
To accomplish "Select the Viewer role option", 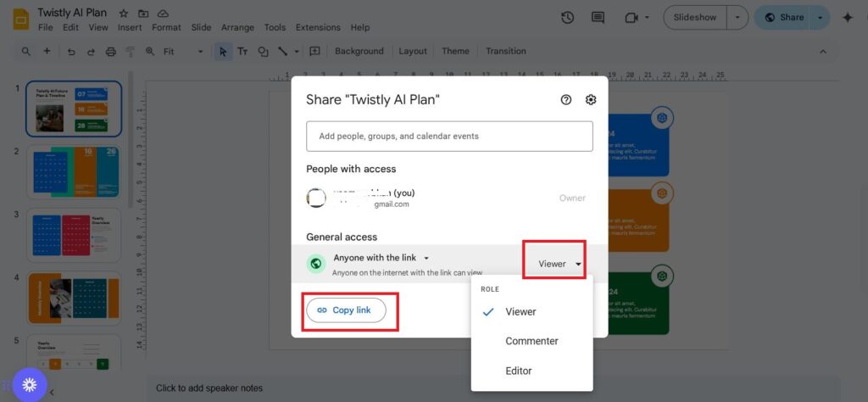I will (x=531, y=312).
